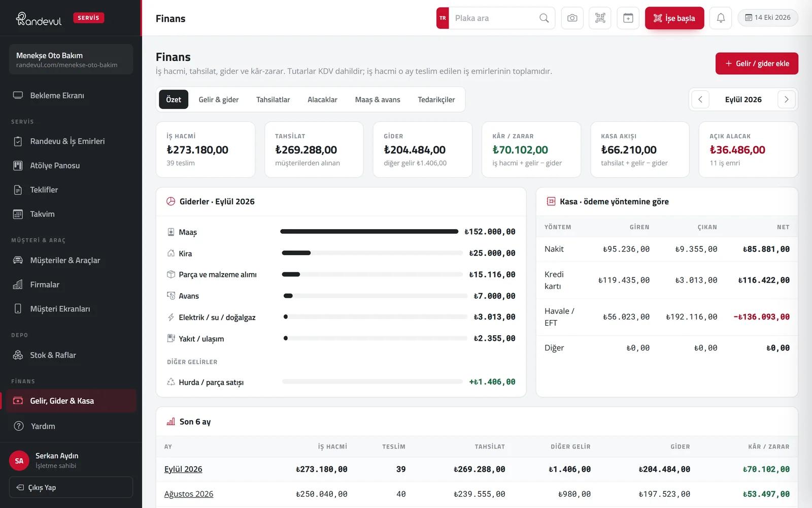The width and height of the screenshot is (812, 508).
Task: Click the TR plate country selector
Action: (443, 18)
